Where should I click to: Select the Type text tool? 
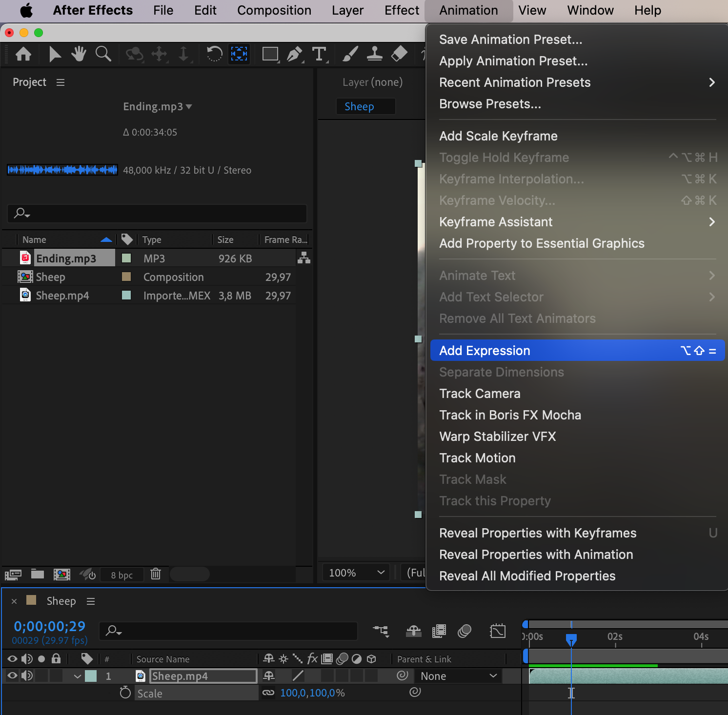(319, 54)
